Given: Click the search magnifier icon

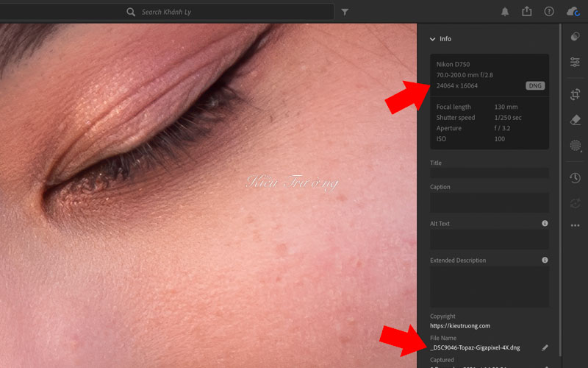Looking at the screenshot, I should coord(131,12).
